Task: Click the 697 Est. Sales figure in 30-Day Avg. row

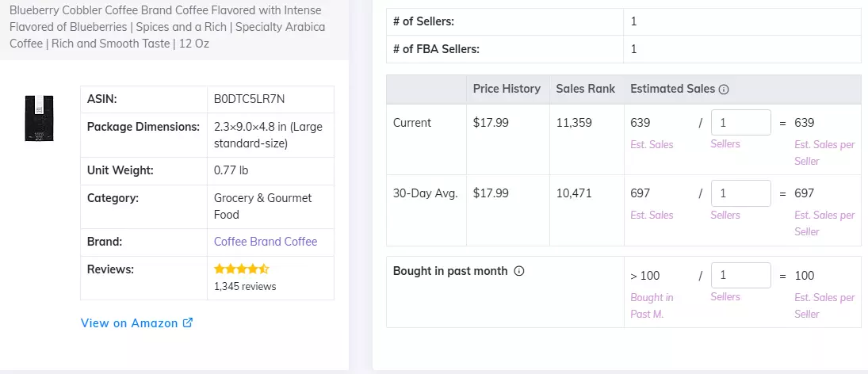Action: point(640,193)
